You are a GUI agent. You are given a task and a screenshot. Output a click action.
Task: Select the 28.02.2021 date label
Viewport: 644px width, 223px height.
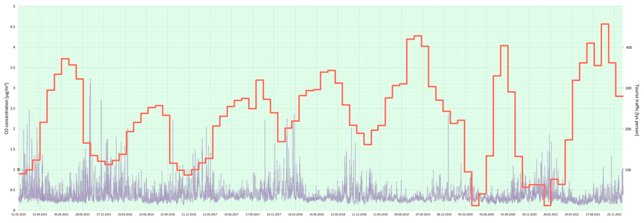click(550, 215)
